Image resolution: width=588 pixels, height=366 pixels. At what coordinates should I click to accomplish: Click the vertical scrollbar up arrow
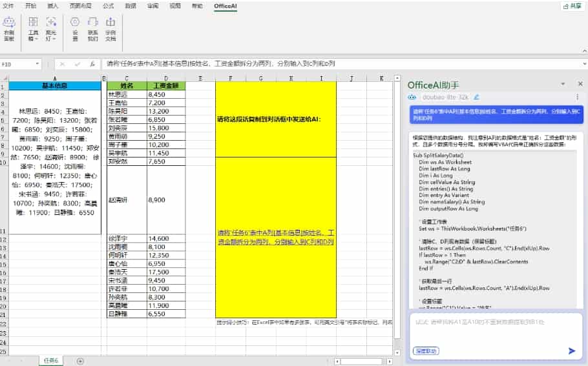coord(397,78)
